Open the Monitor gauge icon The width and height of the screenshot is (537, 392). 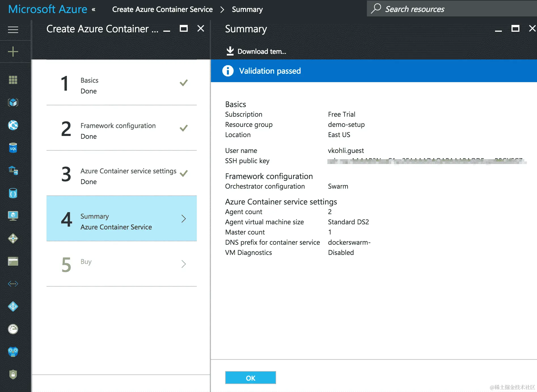click(12, 329)
